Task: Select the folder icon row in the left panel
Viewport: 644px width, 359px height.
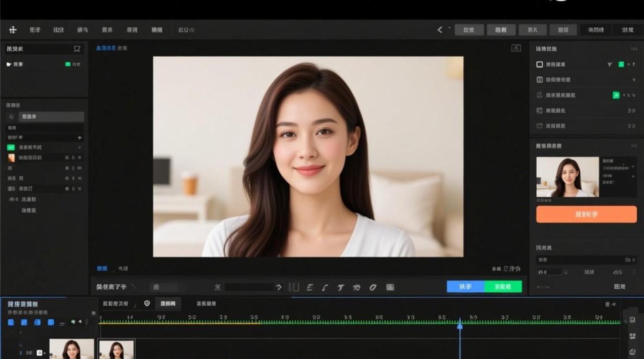Action: pos(44,64)
